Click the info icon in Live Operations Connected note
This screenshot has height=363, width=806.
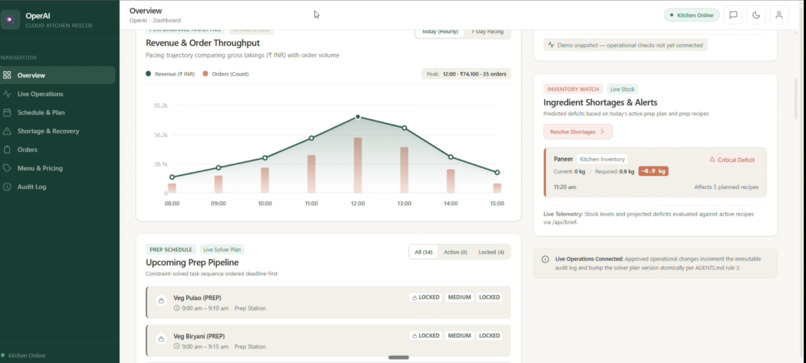point(545,259)
